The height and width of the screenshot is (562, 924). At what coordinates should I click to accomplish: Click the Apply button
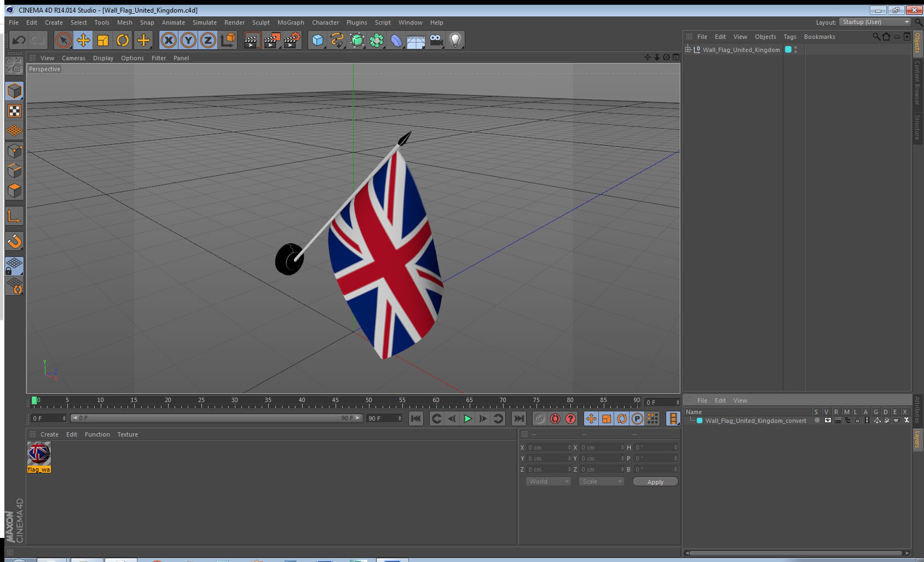[x=655, y=481]
